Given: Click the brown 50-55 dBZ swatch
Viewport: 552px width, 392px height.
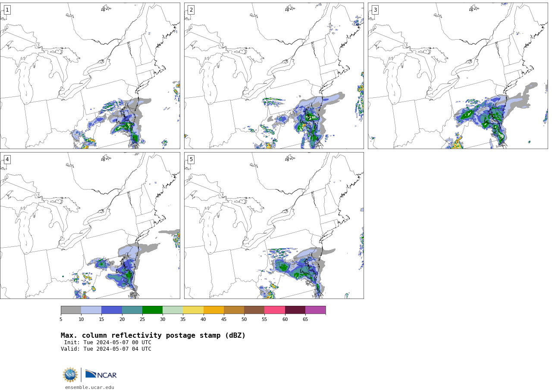Looking at the screenshot, I should [254, 310].
